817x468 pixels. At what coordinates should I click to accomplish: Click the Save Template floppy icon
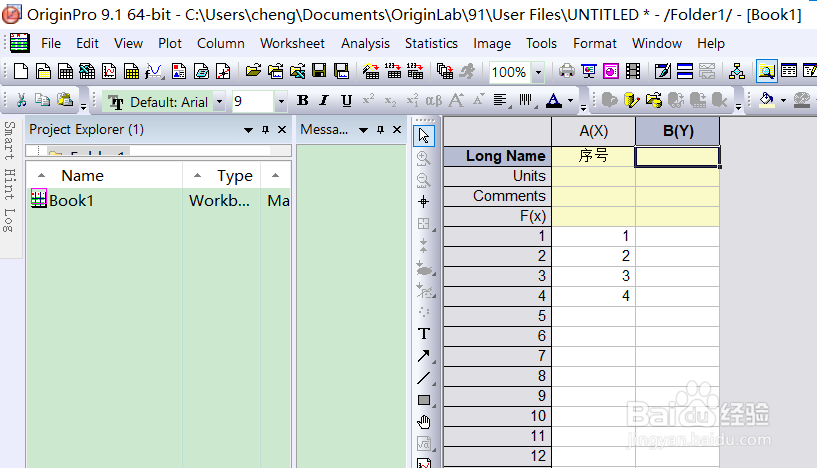pyautogui.click(x=341, y=71)
